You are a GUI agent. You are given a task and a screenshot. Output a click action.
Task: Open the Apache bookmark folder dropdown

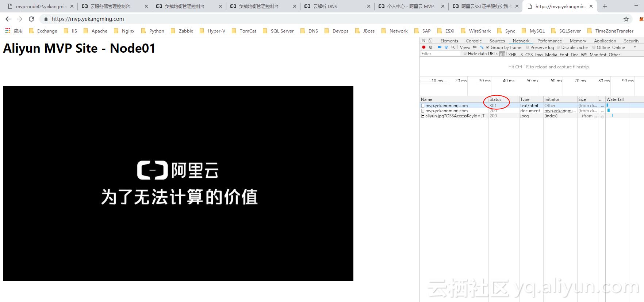click(95, 31)
